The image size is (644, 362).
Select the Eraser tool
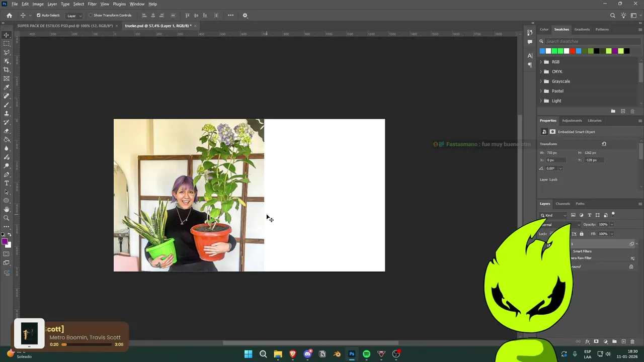tap(7, 131)
